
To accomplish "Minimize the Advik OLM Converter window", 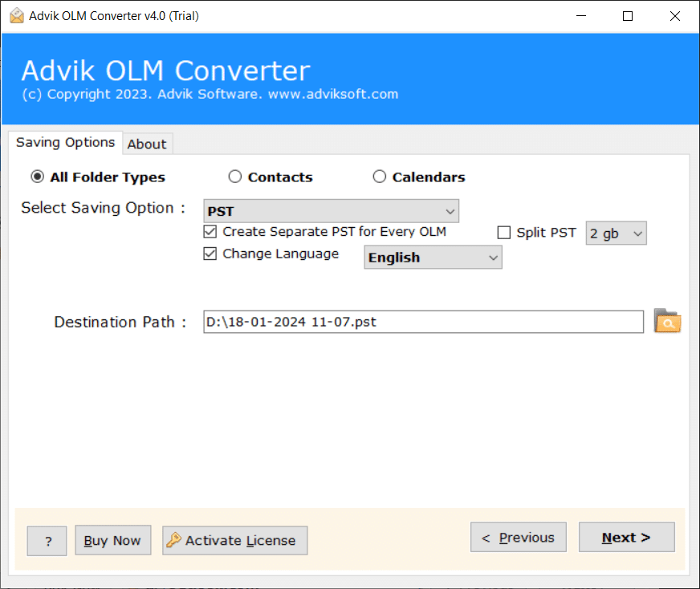I will click(x=581, y=16).
